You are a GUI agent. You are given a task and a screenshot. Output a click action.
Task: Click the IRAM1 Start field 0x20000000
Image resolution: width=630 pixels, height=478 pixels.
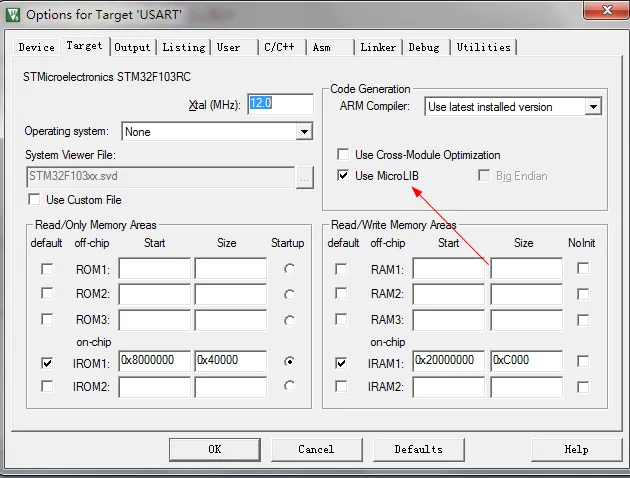[449, 361]
